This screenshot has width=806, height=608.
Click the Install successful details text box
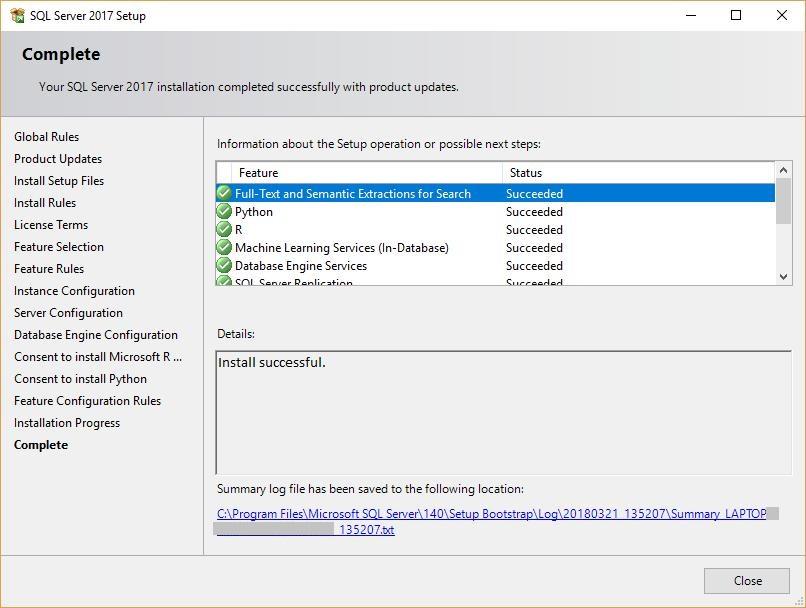[x=504, y=413]
